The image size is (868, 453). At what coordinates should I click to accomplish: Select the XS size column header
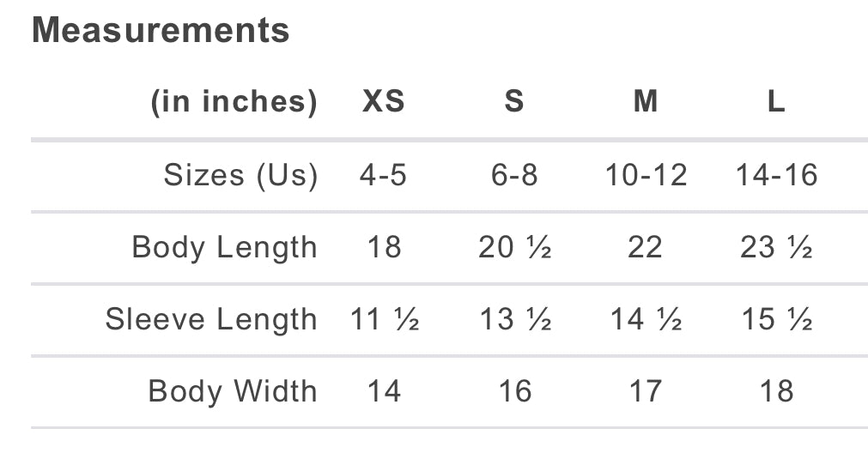point(383,102)
